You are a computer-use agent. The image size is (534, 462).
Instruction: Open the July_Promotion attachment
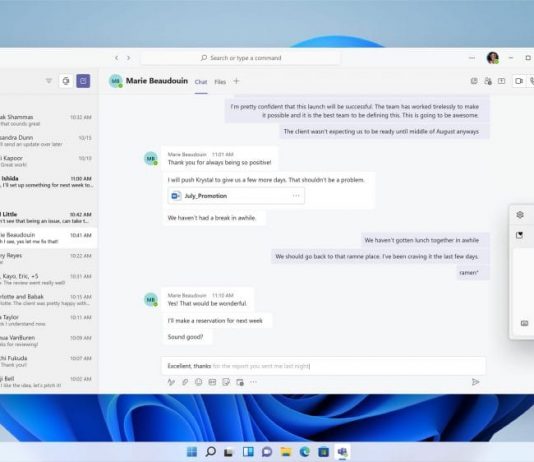click(236, 196)
